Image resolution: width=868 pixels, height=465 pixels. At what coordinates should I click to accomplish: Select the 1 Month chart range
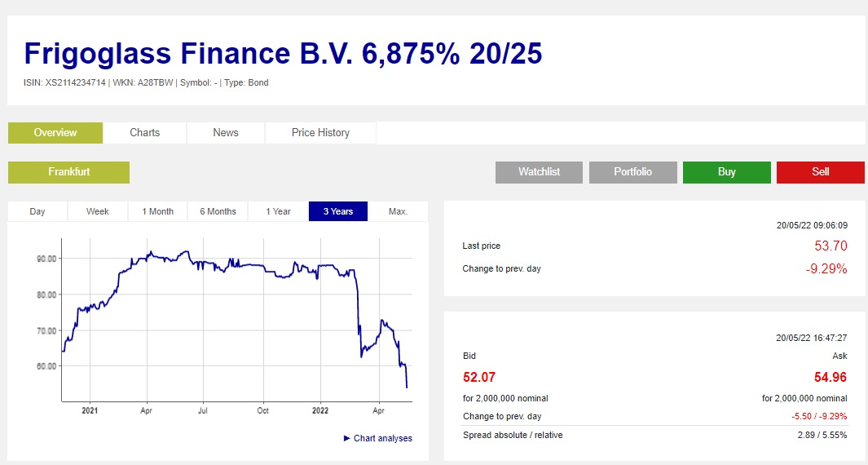coord(158,211)
